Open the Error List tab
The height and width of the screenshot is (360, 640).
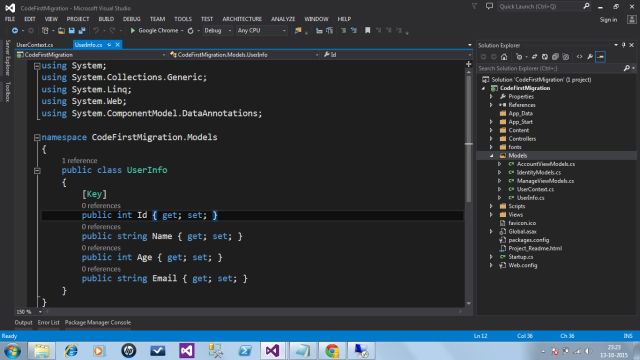pyautogui.click(x=49, y=322)
